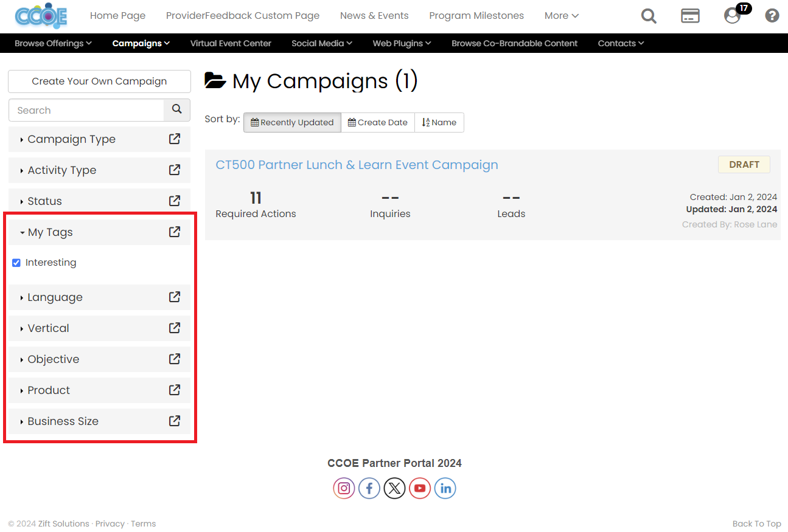The image size is (788, 532).
Task: Click the card icon in the top bar
Action: (690, 16)
